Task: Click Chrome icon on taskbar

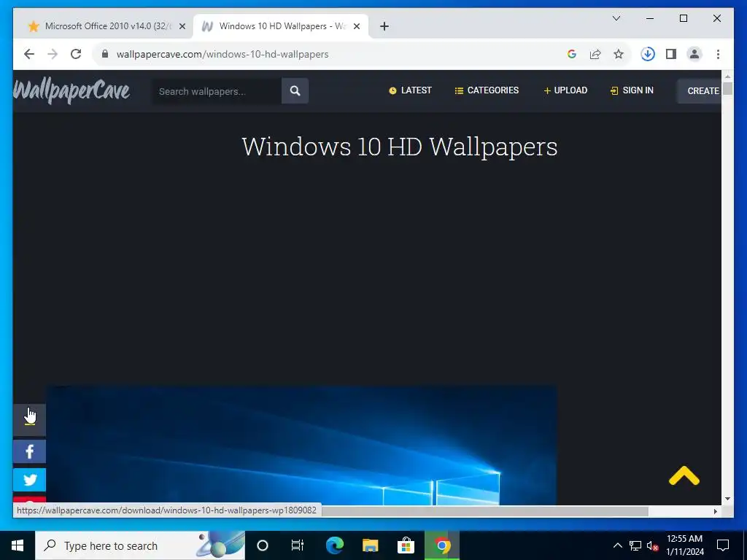Action: pos(442,545)
